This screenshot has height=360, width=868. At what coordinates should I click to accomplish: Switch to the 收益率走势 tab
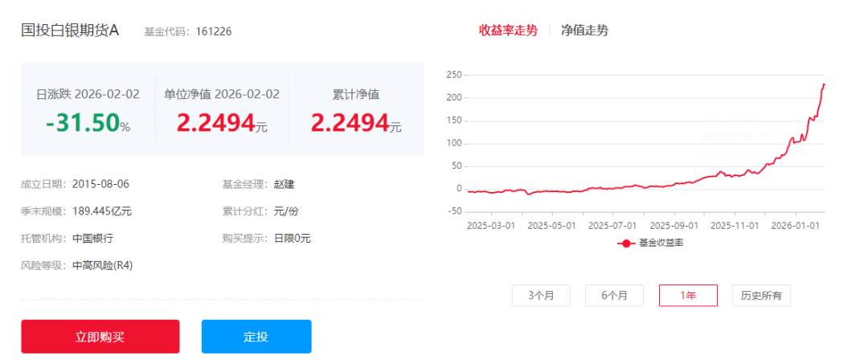[x=508, y=31]
